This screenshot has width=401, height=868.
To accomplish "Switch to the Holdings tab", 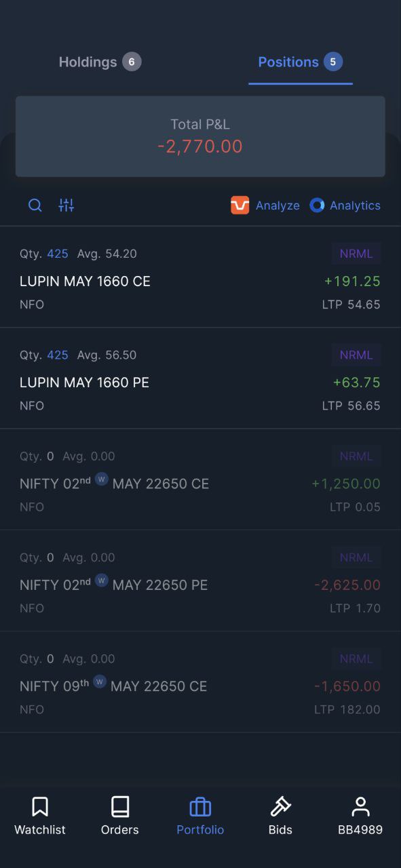I will point(100,62).
